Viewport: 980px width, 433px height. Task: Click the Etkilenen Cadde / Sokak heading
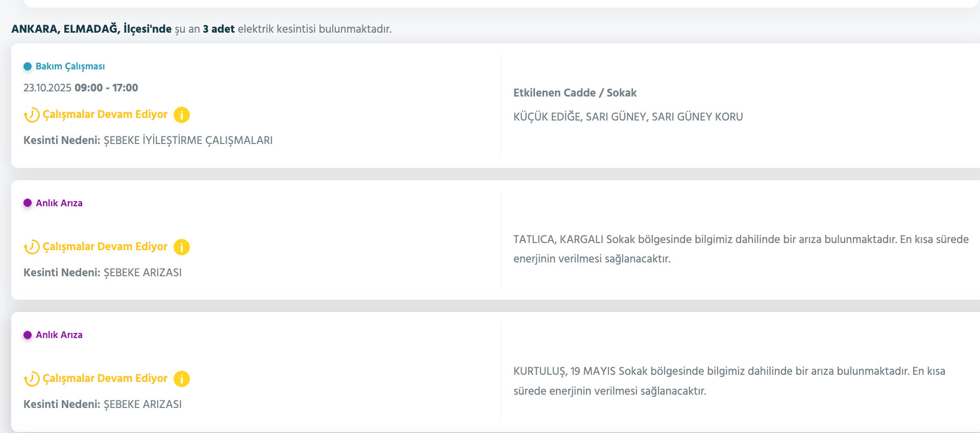pyautogui.click(x=575, y=93)
